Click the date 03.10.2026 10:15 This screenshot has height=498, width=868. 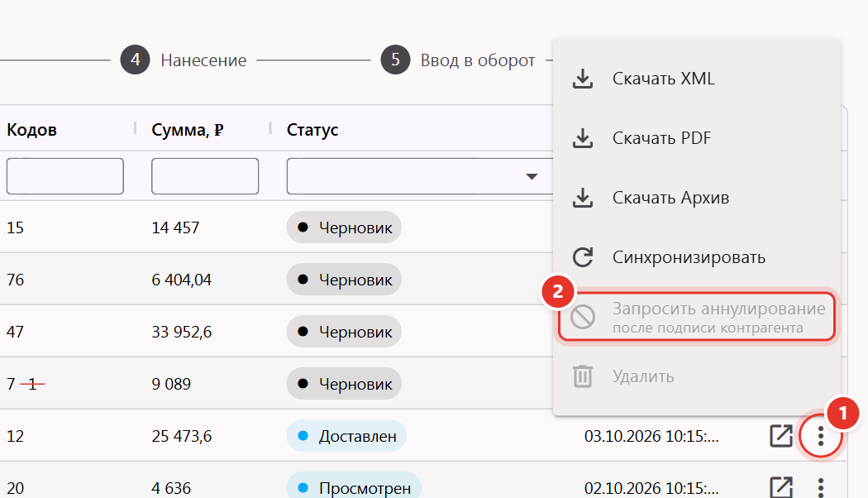tap(651, 437)
